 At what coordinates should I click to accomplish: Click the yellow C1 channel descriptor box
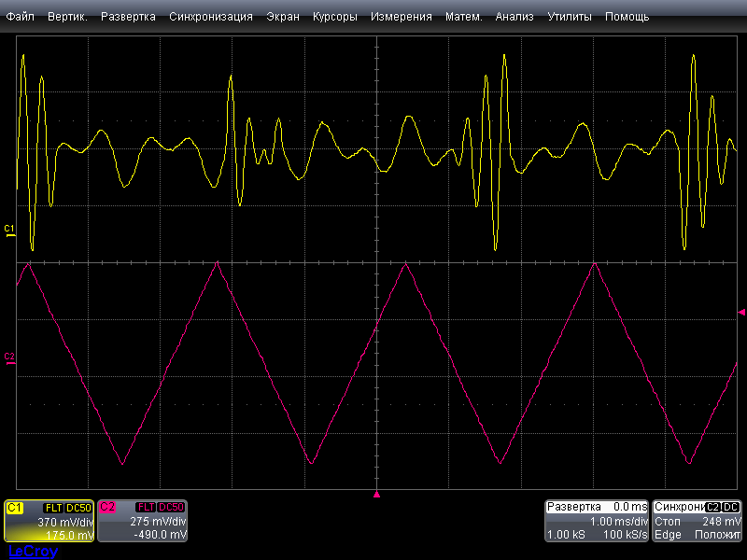click(x=49, y=521)
